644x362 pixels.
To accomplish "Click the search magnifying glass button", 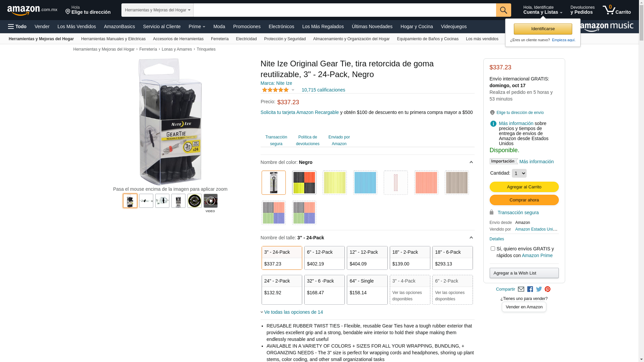I will [503, 10].
